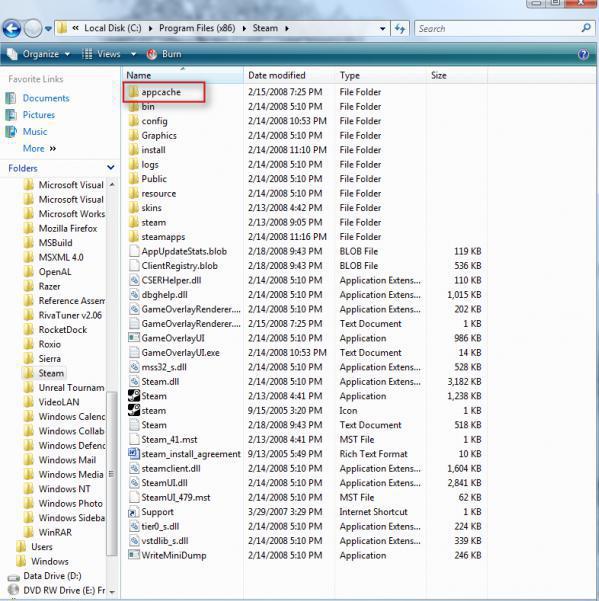This screenshot has width=599, height=601.
Task: Show More favorite links
Action: tap(39, 148)
